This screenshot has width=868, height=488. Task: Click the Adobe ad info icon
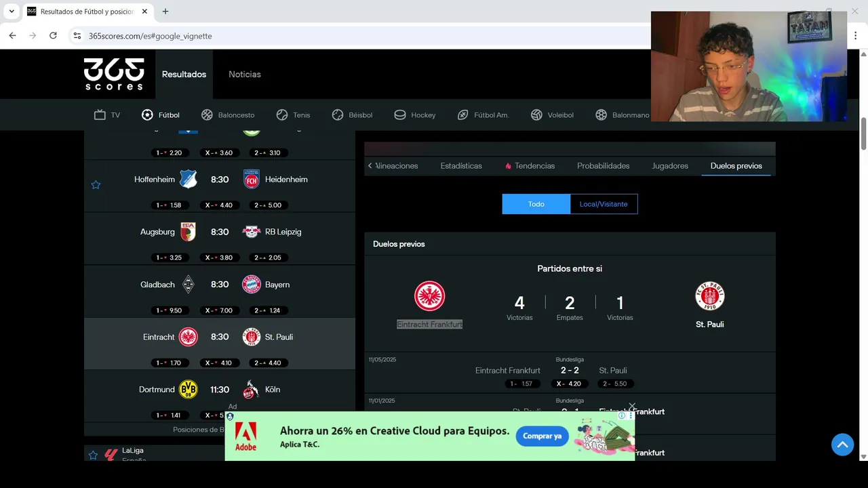[x=621, y=415]
